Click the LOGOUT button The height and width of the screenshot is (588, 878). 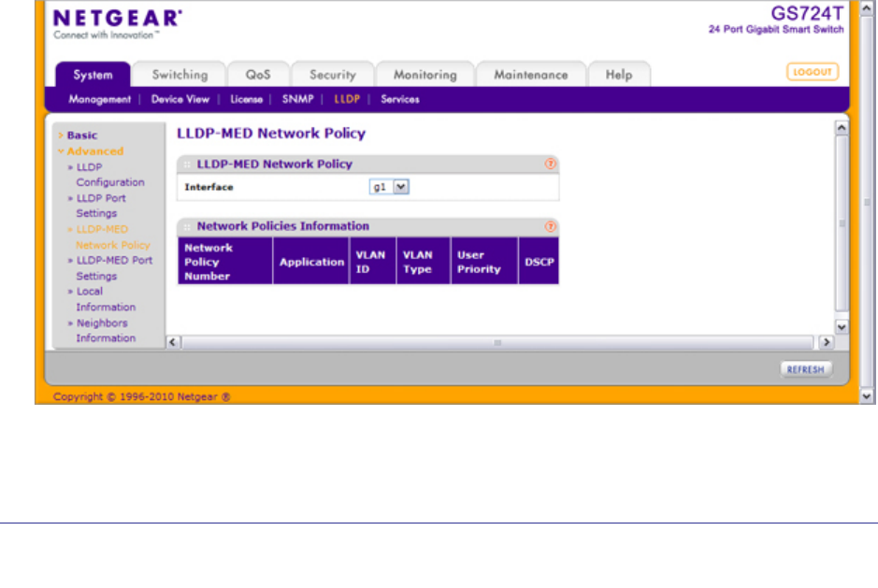(813, 72)
